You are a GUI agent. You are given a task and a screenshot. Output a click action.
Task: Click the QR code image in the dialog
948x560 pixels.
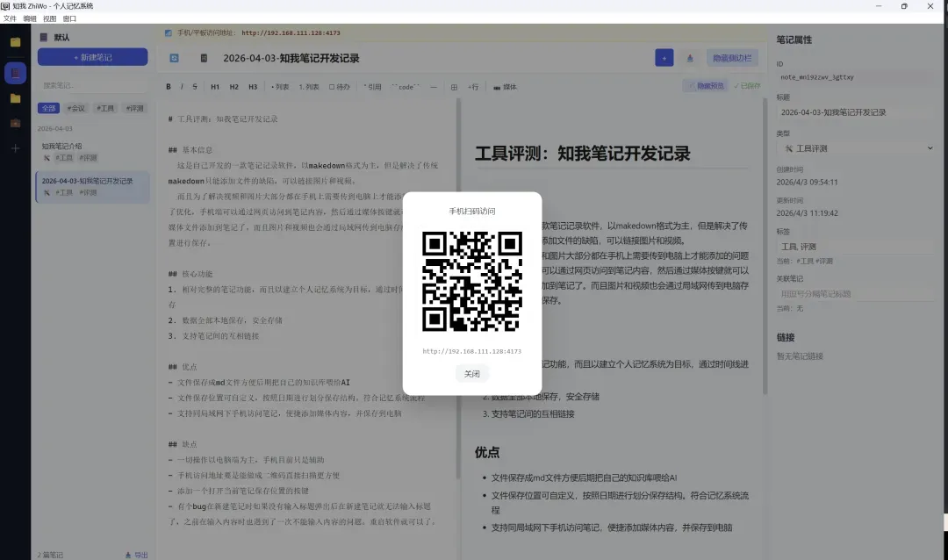click(x=472, y=281)
